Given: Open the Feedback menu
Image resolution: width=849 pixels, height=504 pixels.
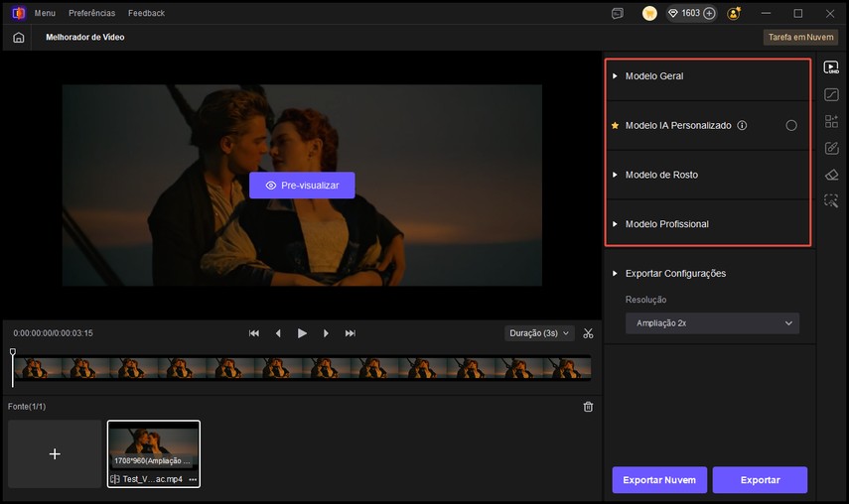Looking at the screenshot, I should click(146, 14).
